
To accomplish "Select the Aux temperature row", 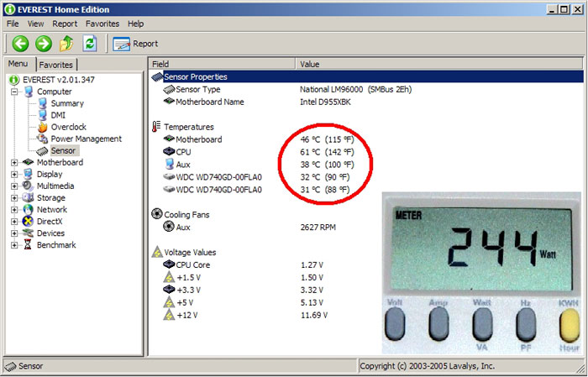I will 366,165.
